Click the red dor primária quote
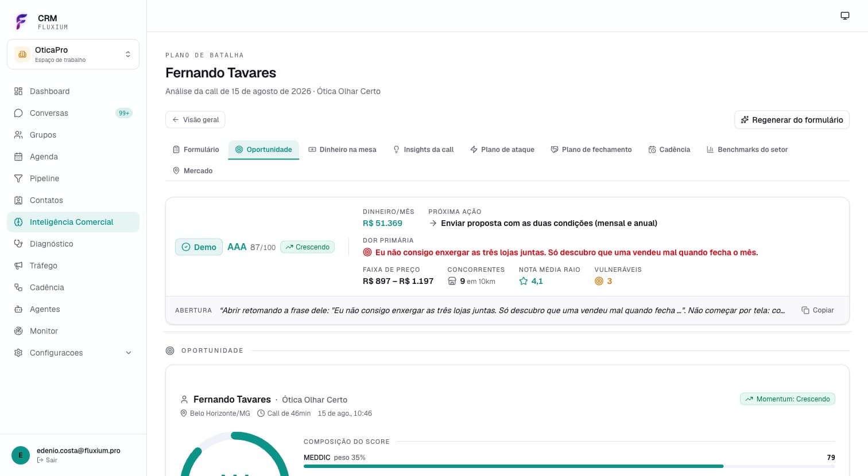868x476 pixels. 567,252
